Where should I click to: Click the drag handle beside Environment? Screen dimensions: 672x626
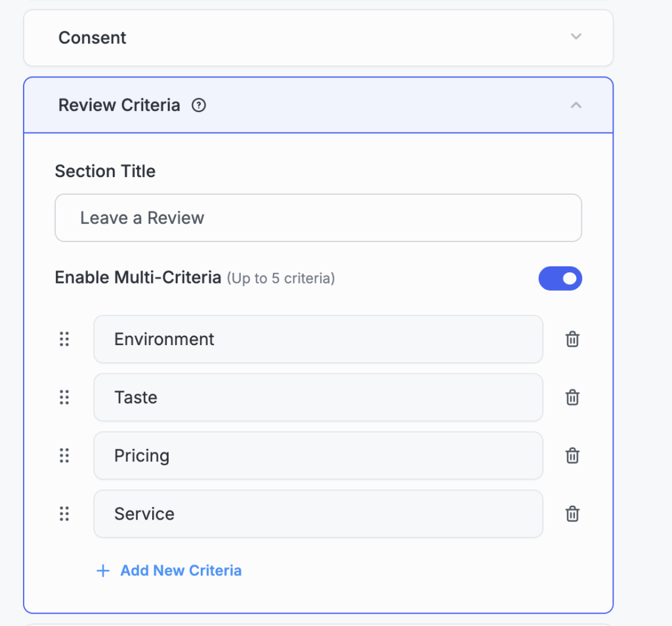coord(64,339)
